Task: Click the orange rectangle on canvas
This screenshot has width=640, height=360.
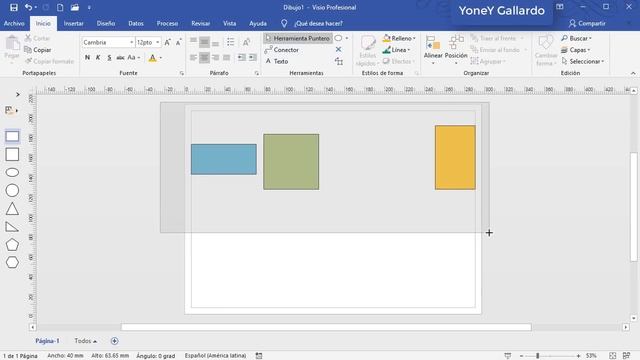Action: (x=455, y=158)
